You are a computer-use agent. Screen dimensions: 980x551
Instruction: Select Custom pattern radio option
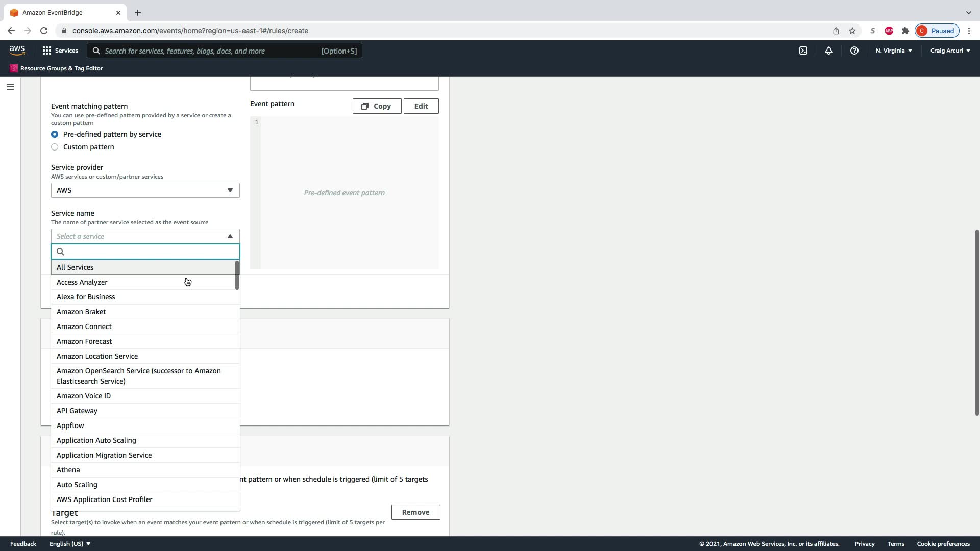point(55,147)
